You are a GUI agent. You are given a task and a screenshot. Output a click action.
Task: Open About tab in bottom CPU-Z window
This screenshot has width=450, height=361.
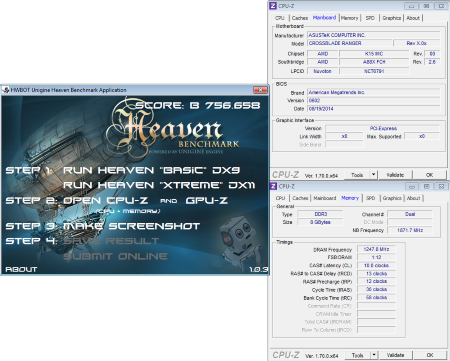click(x=414, y=198)
